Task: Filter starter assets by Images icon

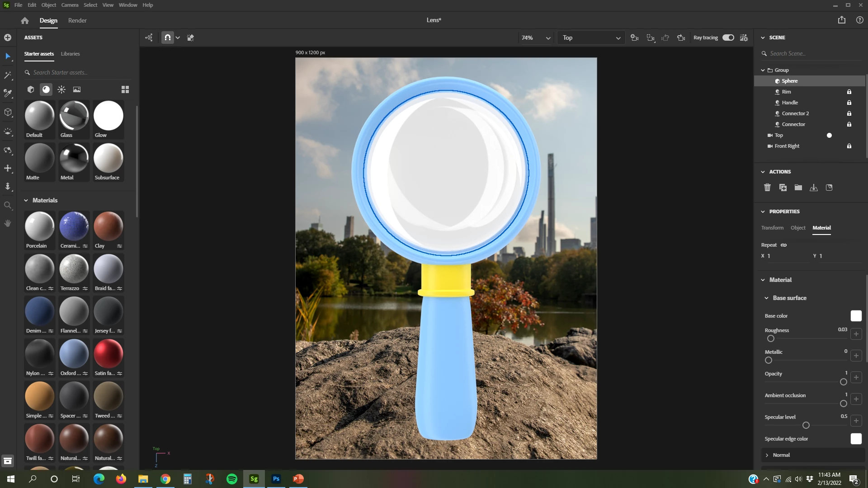Action: tap(77, 89)
